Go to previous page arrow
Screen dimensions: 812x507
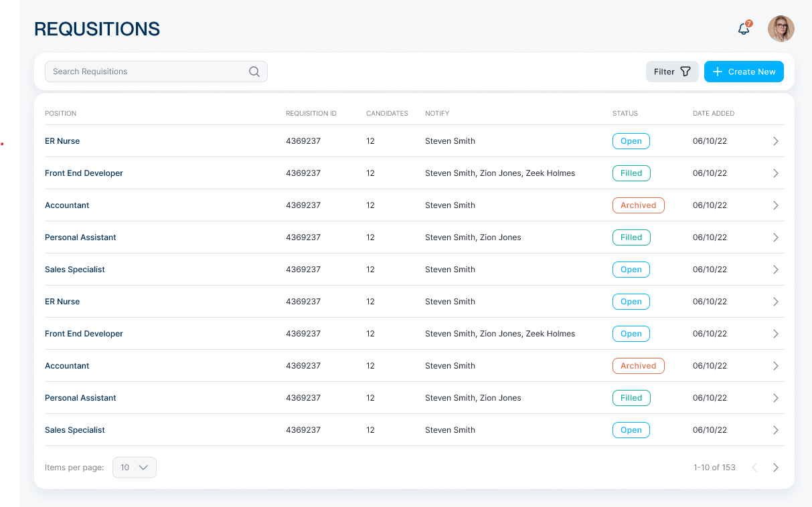click(754, 468)
